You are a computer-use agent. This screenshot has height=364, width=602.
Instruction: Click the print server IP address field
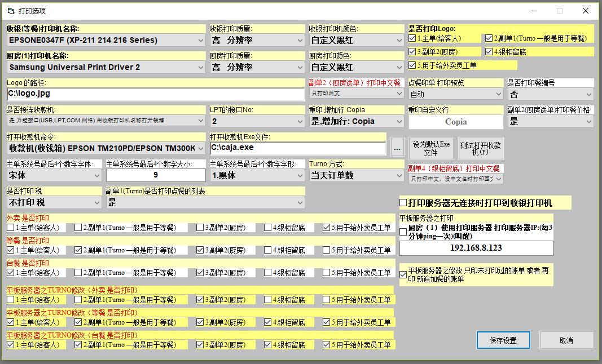tap(476, 248)
